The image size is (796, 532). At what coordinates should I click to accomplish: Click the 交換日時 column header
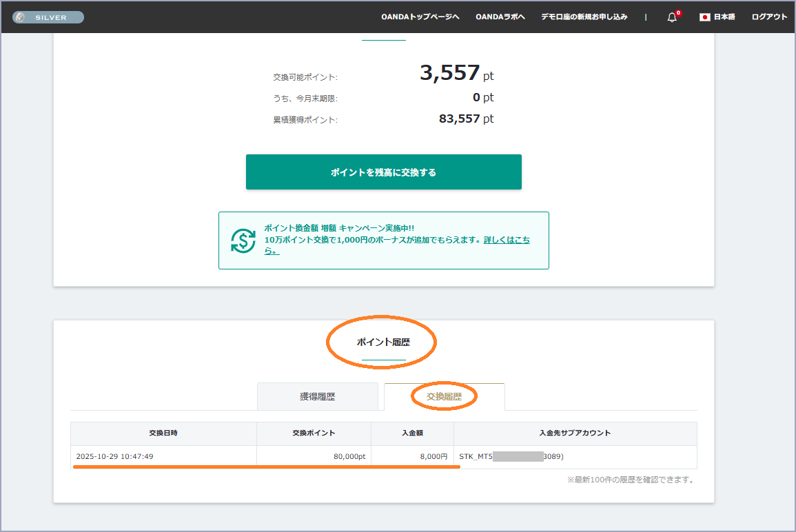(x=163, y=433)
